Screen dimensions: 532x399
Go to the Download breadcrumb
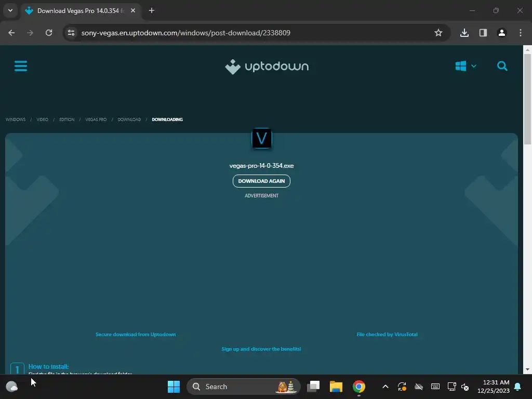pyautogui.click(x=129, y=119)
